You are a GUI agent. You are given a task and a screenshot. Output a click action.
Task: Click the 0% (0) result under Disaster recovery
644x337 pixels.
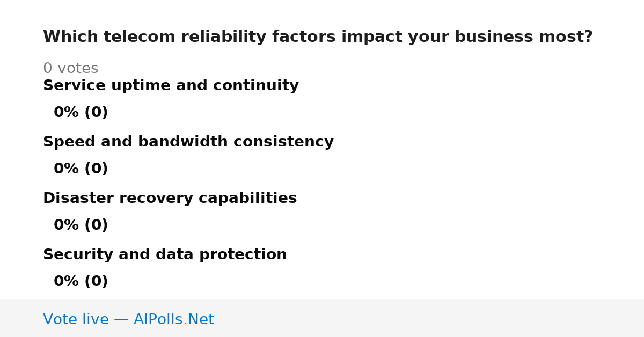(81, 225)
